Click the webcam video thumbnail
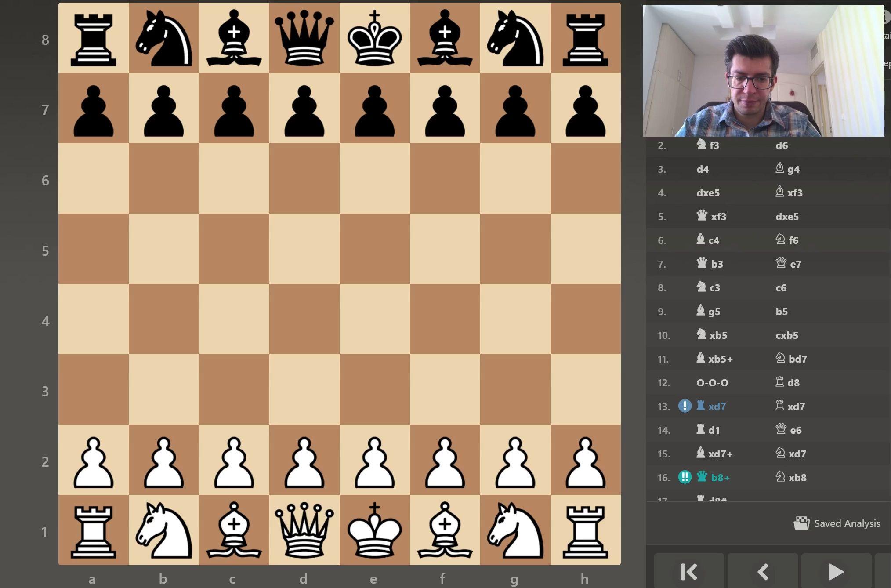The width and height of the screenshot is (891, 588). pos(763,70)
